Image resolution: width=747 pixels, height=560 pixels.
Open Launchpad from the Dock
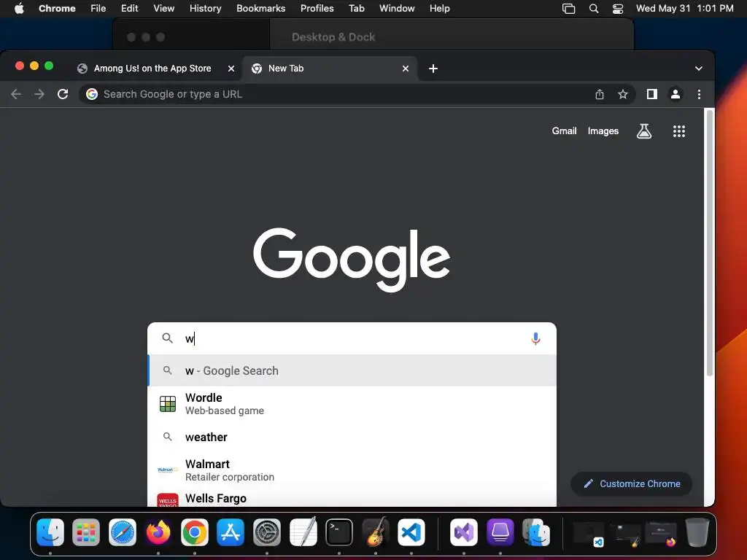pyautogui.click(x=86, y=532)
